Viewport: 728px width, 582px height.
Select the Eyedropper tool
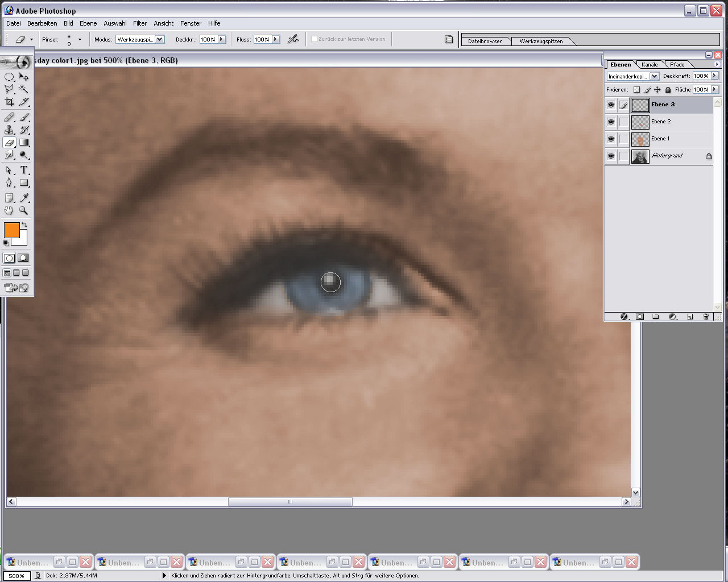(24, 198)
